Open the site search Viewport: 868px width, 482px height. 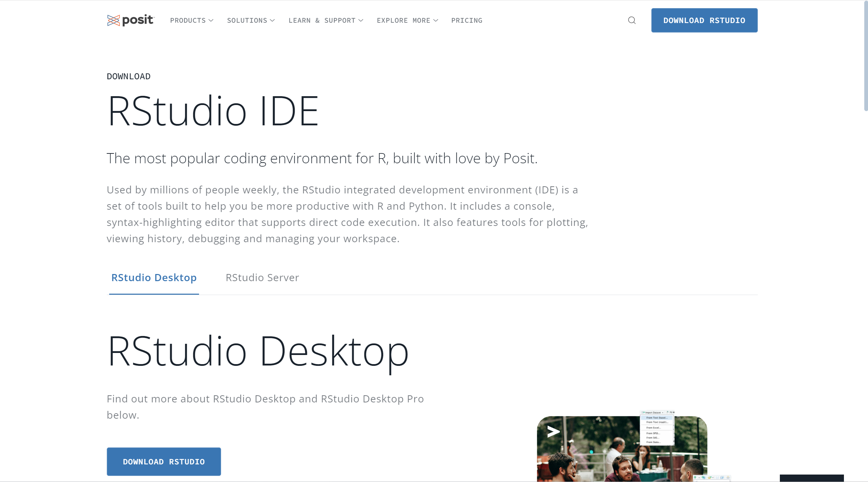632,20
